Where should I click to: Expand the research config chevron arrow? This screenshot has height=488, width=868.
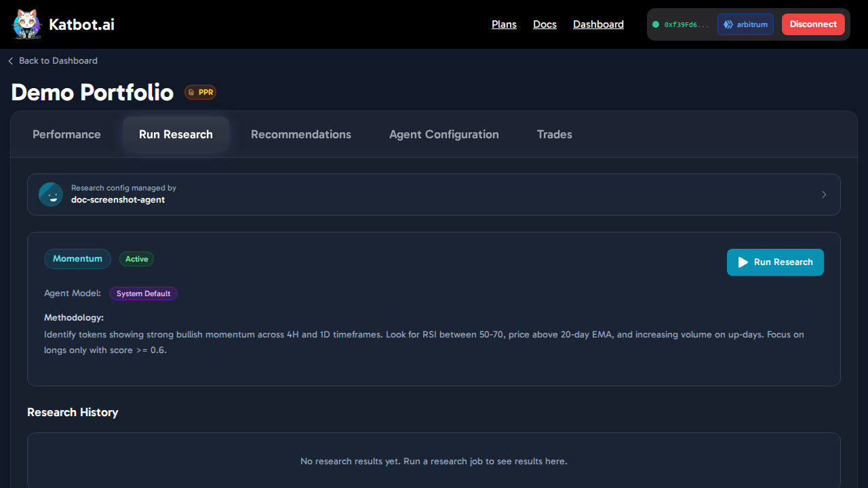tap(824, 195)
